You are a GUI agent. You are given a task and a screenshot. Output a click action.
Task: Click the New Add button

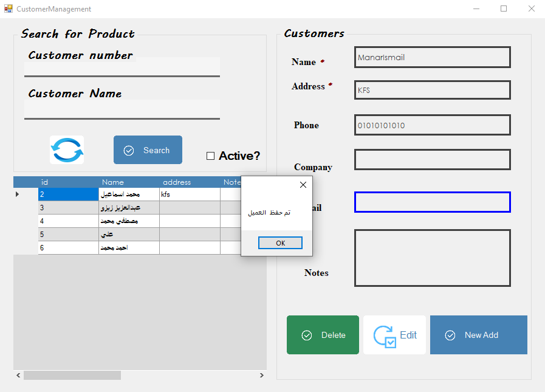coord(478,335)
